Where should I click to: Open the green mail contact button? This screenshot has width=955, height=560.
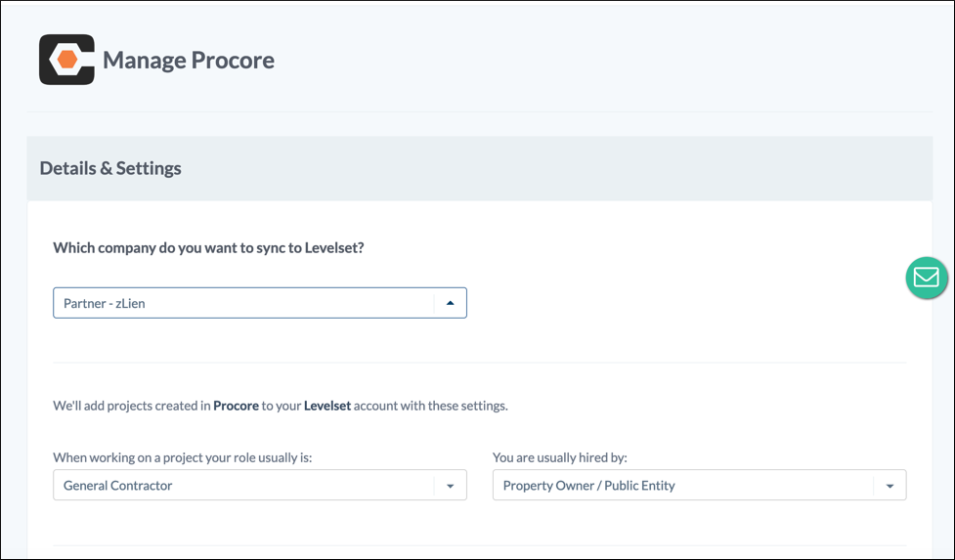click(x=927, y=278)
